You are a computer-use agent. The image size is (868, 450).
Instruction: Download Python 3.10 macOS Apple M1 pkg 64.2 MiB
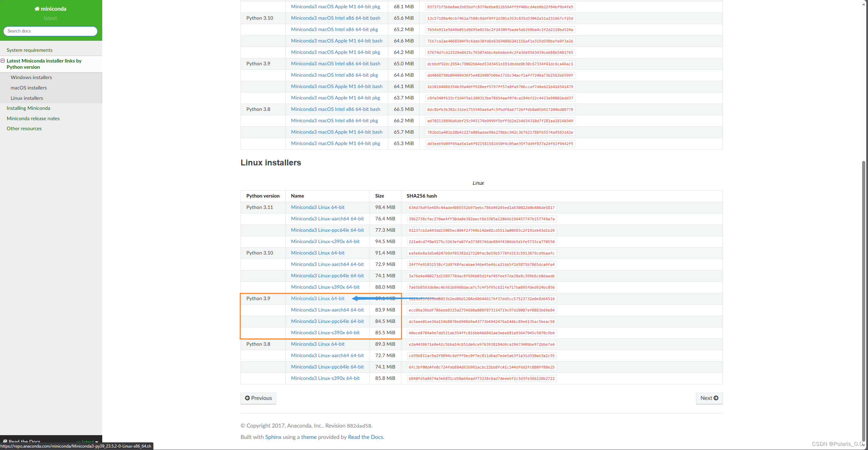tap(335, 52)
